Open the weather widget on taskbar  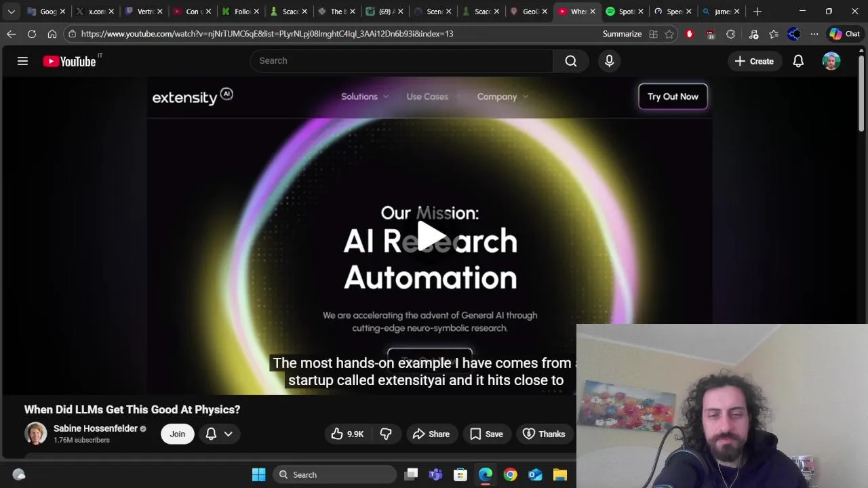19,474
